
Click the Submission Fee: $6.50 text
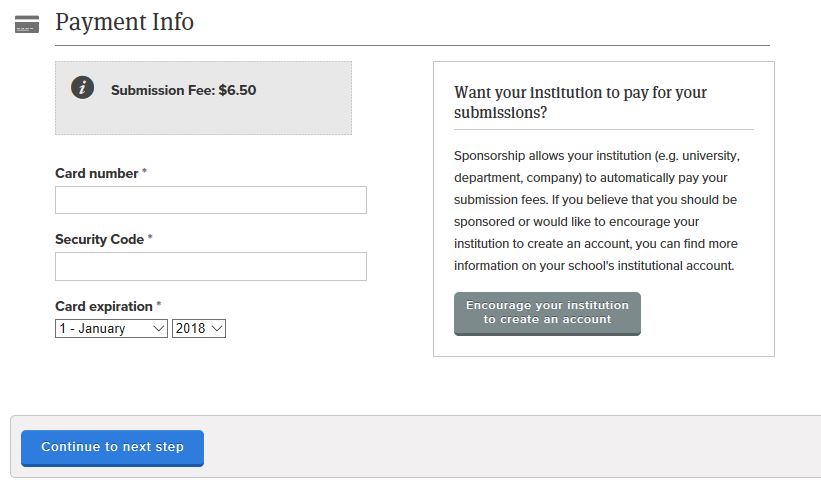pyautogui.click(x=183, y=90)
